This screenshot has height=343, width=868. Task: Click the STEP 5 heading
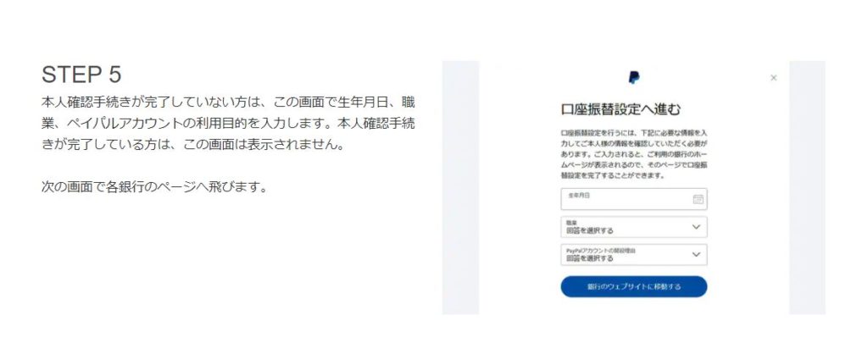click(x=81, y=75)
